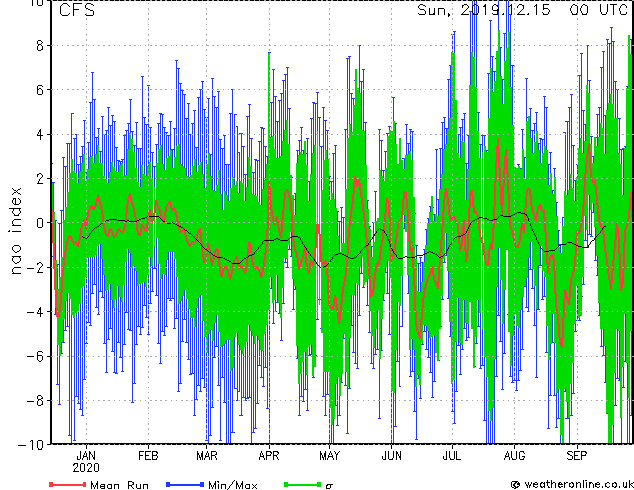The width and height of the screenshot is (634, 490).
Task: Click the green sigma legend line
Action: click(x=302, y=484)
